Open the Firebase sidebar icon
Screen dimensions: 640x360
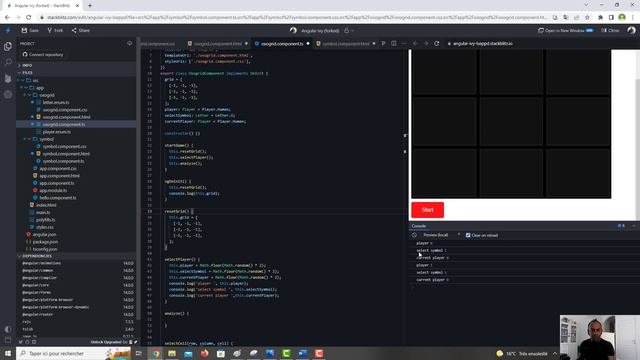pyautogui.click(x=8, y=78)
